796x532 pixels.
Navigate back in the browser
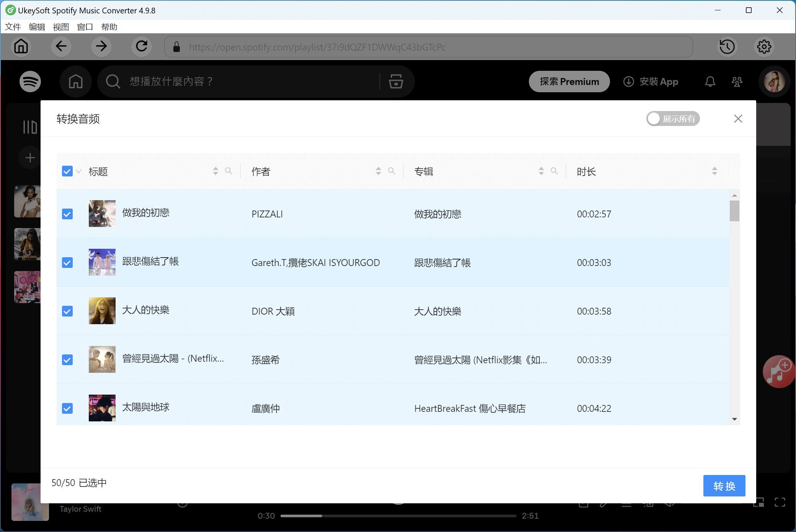point(61,46)
